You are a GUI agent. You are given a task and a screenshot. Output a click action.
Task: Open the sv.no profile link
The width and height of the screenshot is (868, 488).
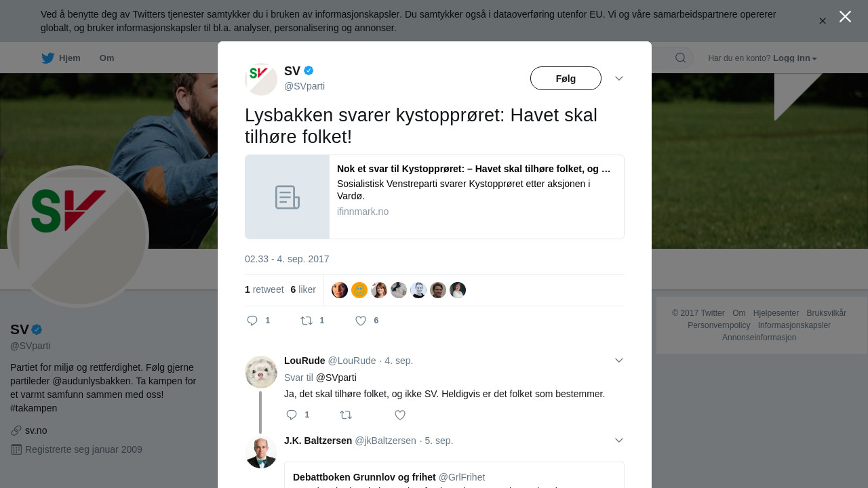[x=36, y=430]
